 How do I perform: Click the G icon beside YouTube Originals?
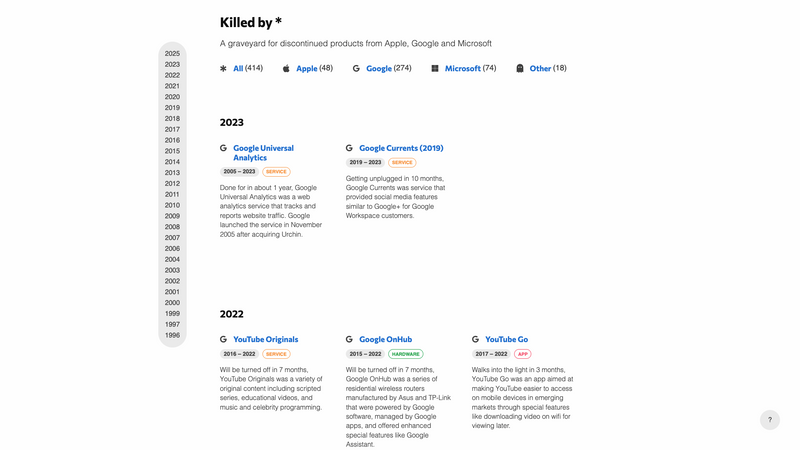(223, 340)
